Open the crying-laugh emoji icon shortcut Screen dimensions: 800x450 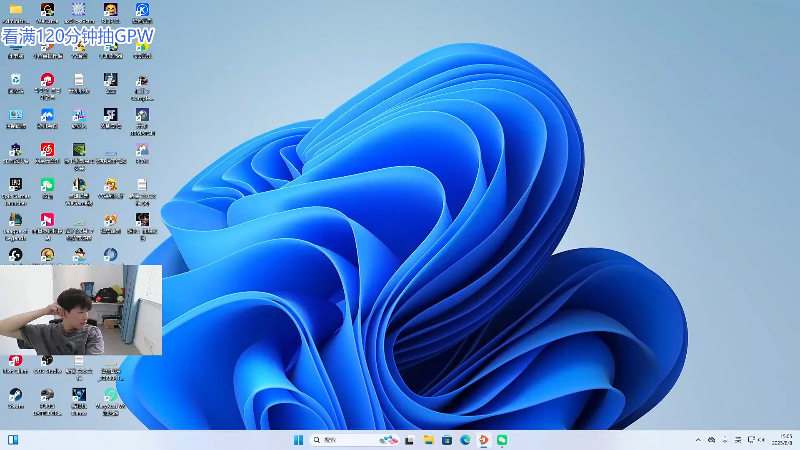(110, 9)
